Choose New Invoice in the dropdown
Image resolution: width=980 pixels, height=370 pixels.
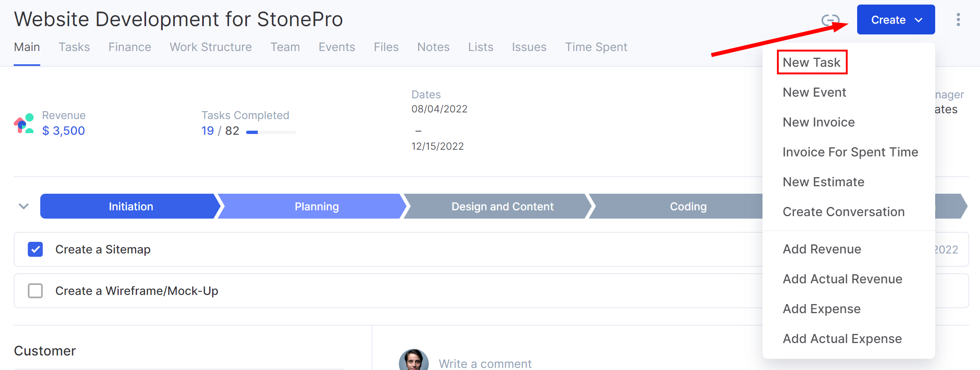pos(819,122)
